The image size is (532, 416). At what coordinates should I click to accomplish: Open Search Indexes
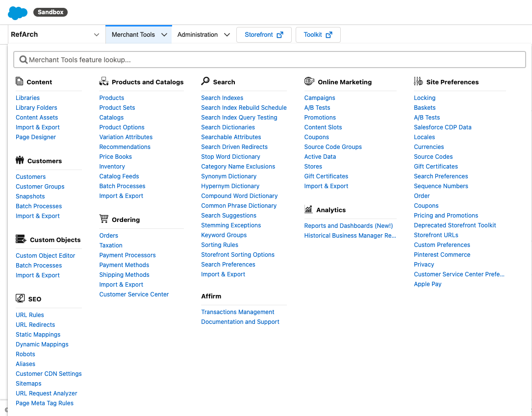[x=222, y=98]
